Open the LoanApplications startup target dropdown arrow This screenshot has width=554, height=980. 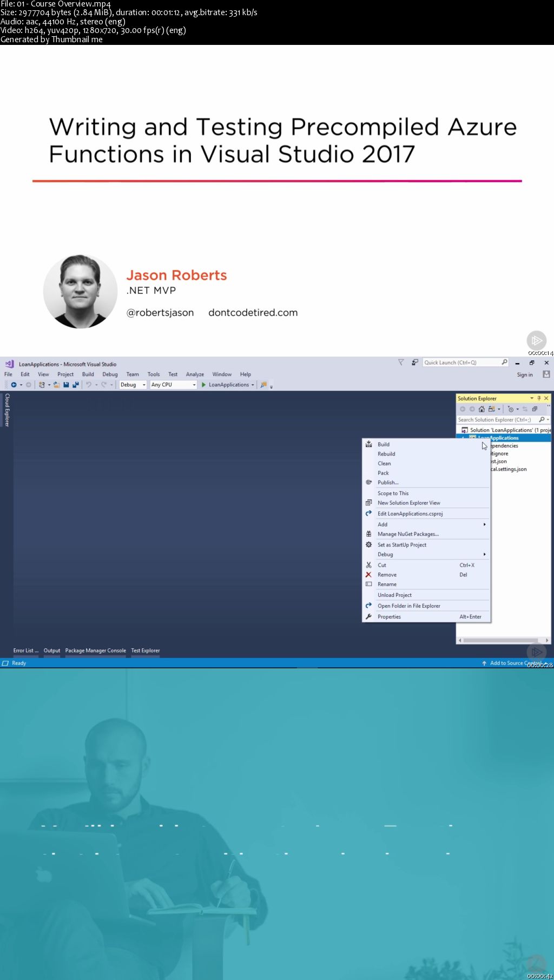click(x=253, y=385)
